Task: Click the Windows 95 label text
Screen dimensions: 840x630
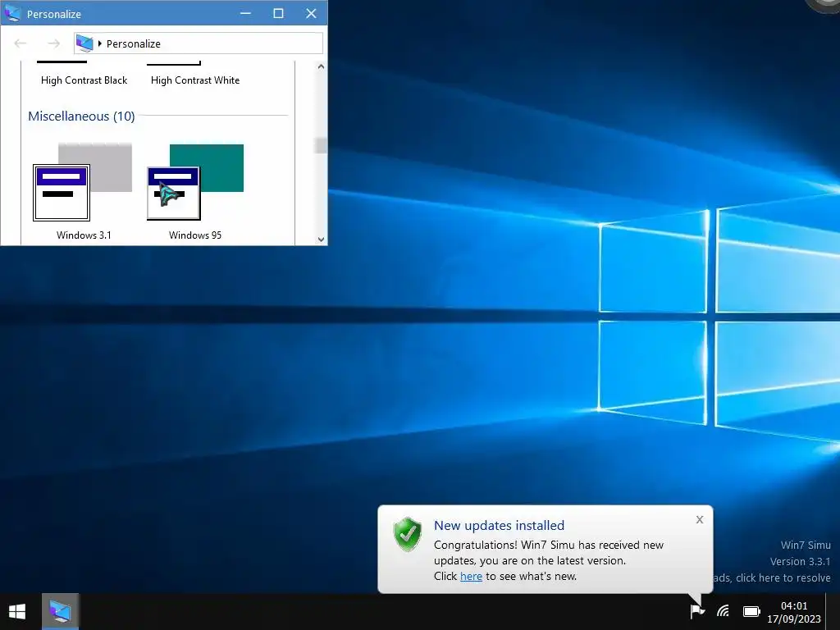Action: (195, 235)
